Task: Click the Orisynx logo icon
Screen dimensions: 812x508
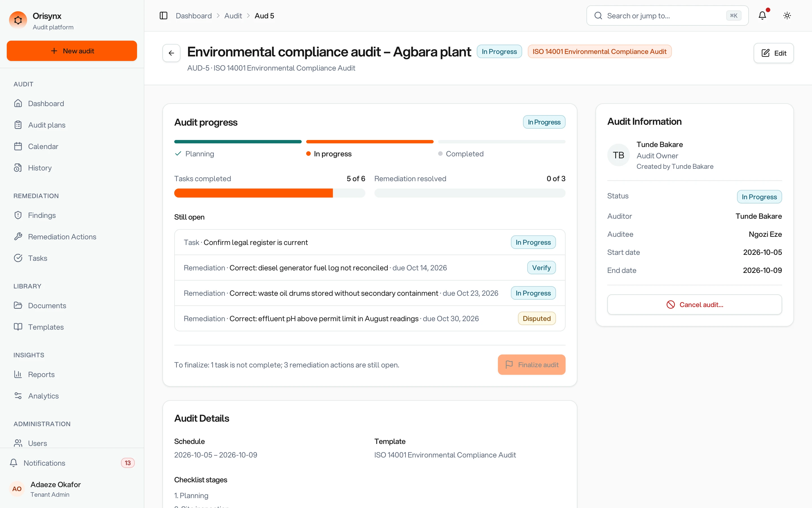Action: [x=18, y=21]
